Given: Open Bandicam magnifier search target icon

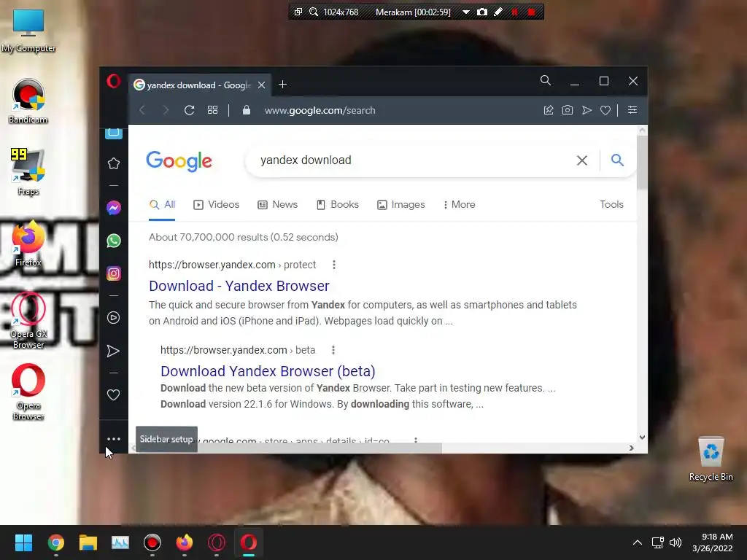Looking at the screenshot, I should pyautogui.click(x=314, y=12).
